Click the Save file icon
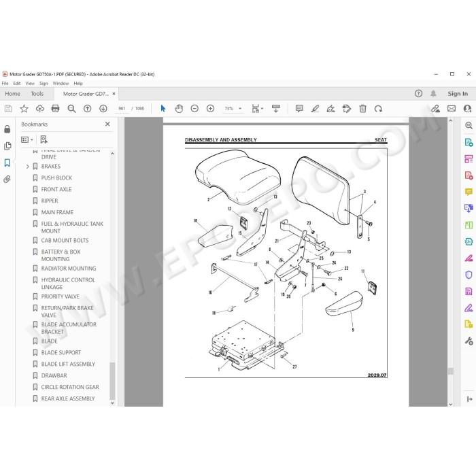 pyautogui.click(x=8, y=108)
